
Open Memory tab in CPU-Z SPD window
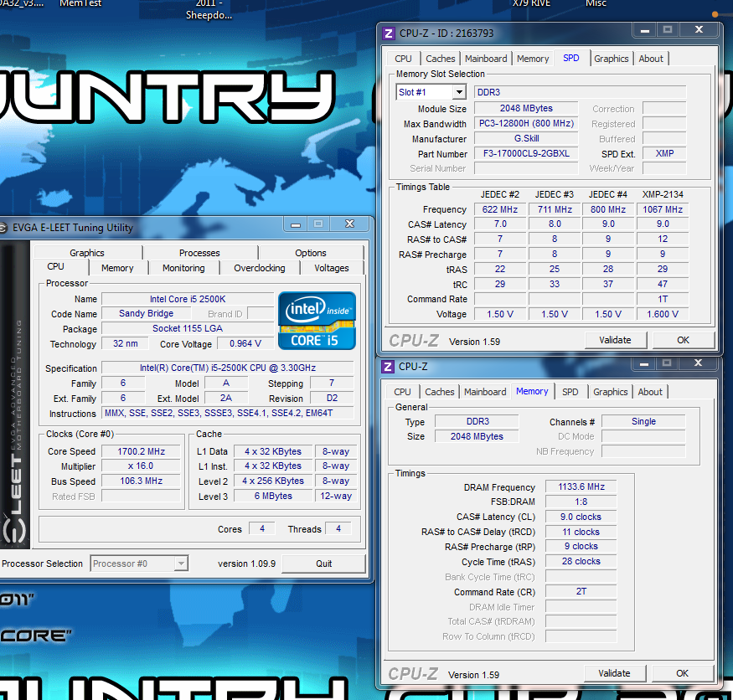(x=533, y=59)
